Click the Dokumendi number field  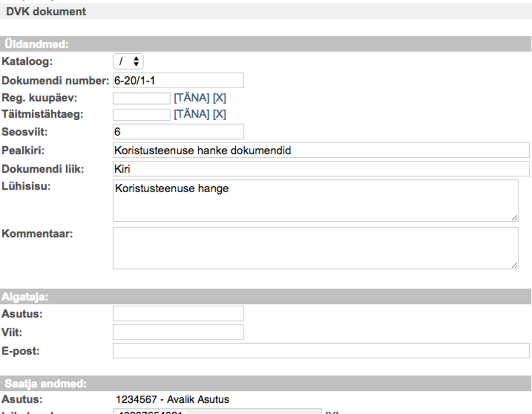[178, 80]
